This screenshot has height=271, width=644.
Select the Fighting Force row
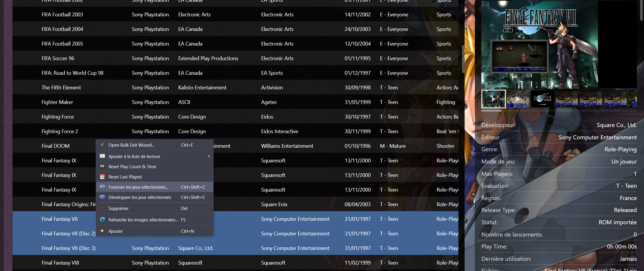click(235, 117)
